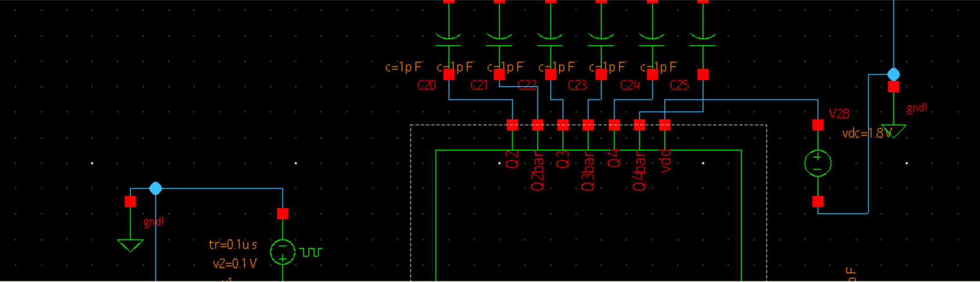Select the pulse voltage source symbol

click(283, 252)
